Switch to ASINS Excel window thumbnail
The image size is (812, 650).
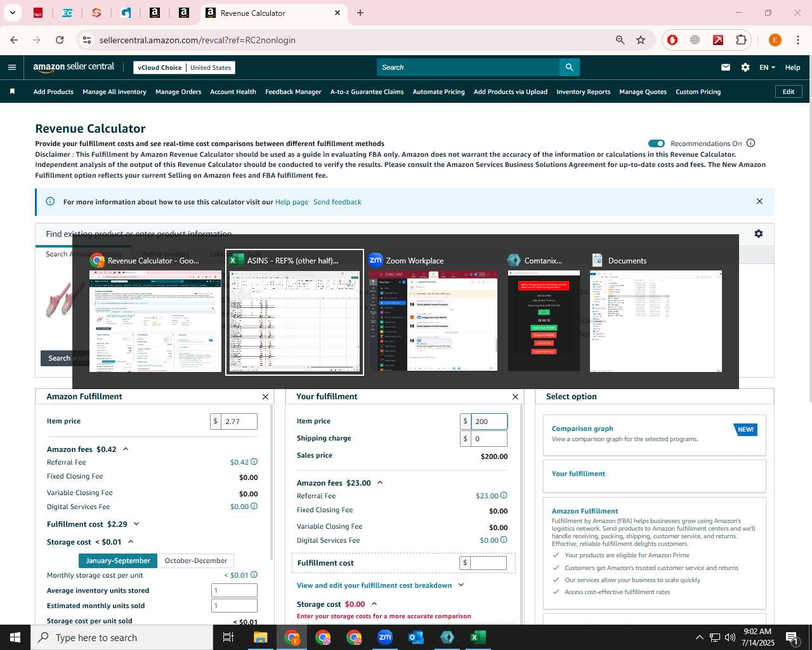295,312
